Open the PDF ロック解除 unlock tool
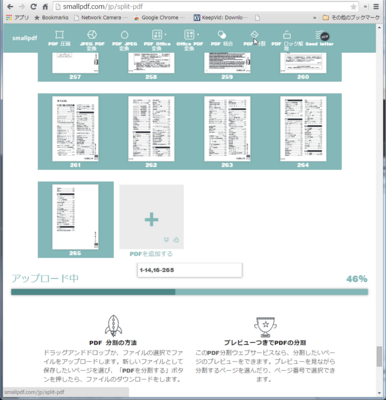 click(287, 40)
